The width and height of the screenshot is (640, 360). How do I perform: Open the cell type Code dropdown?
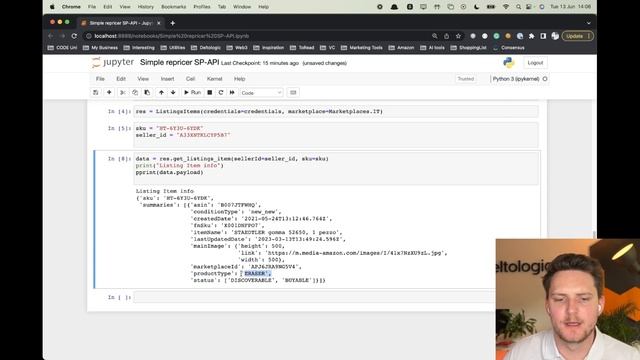(261, 93)
